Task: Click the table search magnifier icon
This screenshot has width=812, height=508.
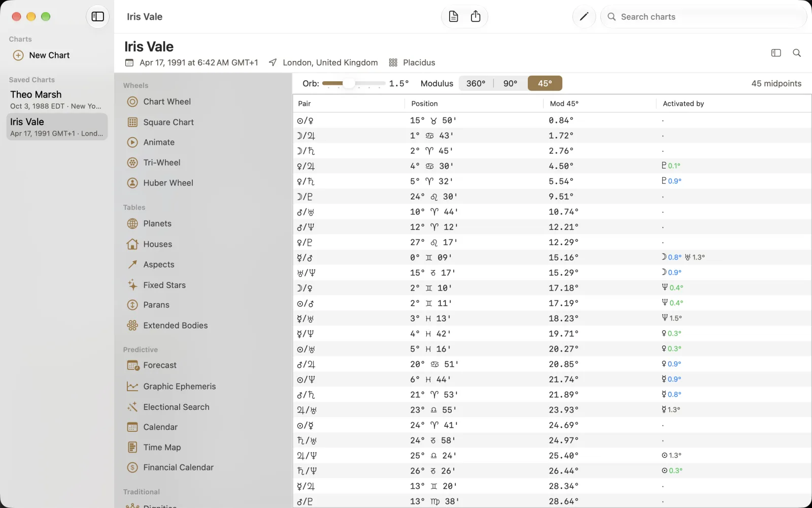Action: 797,53
